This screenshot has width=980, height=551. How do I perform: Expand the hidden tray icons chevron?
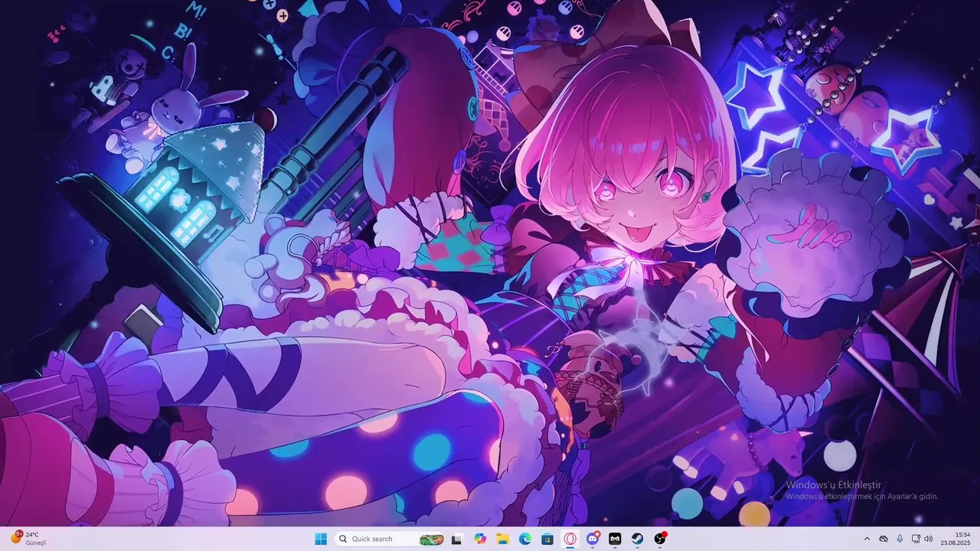pos(867,539)
